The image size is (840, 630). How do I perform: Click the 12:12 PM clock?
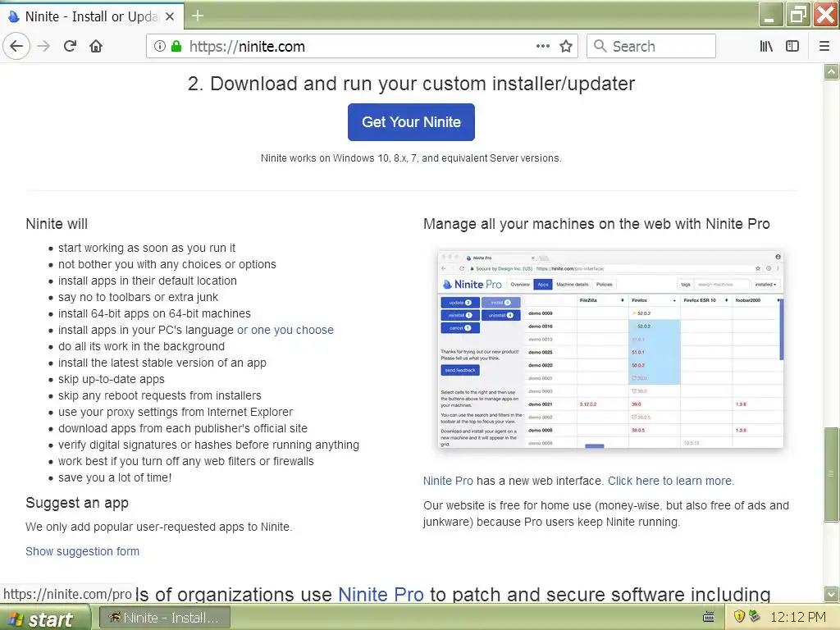[797, 617]
